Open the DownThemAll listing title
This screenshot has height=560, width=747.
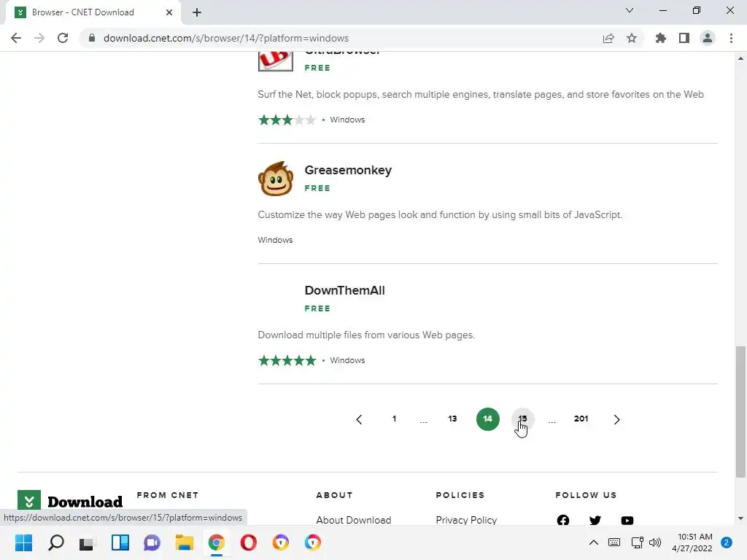(344, 290)
